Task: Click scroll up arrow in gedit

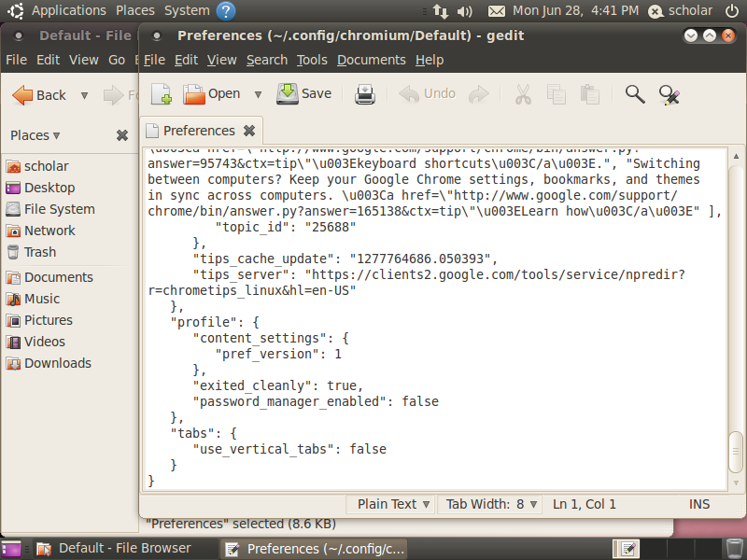Action: click(x=736, y=156)
